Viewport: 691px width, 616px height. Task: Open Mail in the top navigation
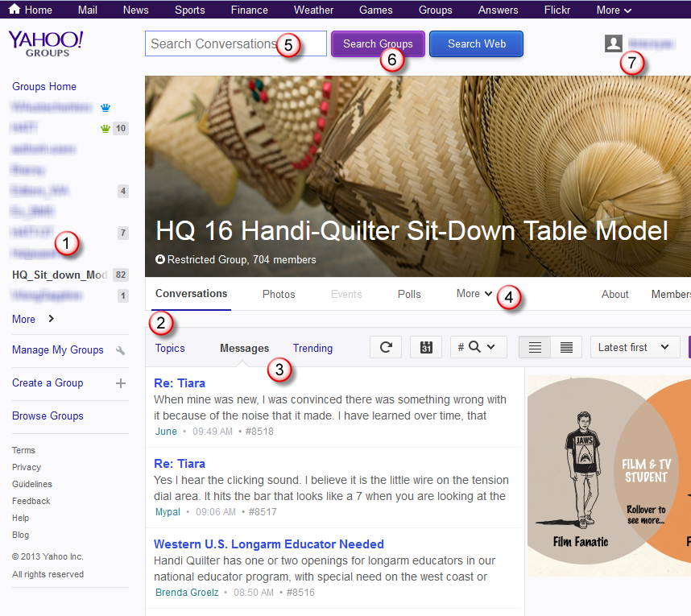pos(87,10)
